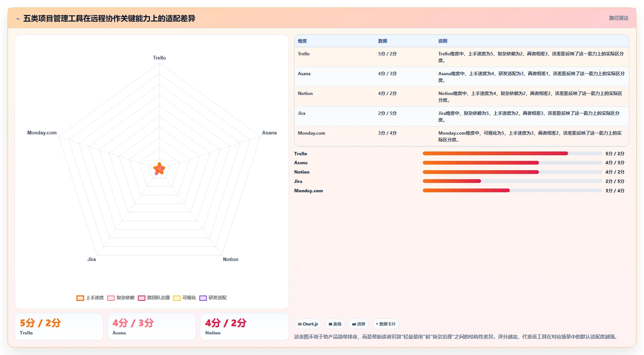Open the 4分 / 3分 Asana summary card
Image resolution: width=644 pixels, height=355 pixels.
click(152, 327)
